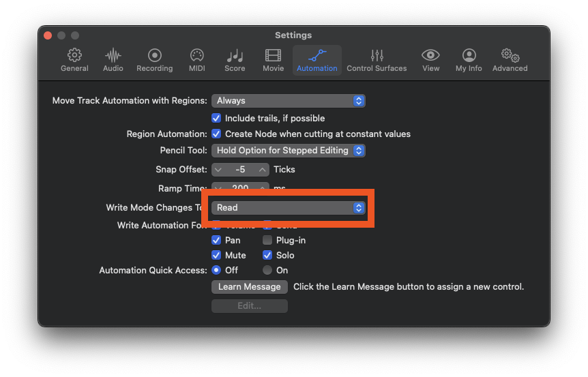This screenshot has height=377, width=588.
Task: Click the Snap Offset value field
Action: 241,169
